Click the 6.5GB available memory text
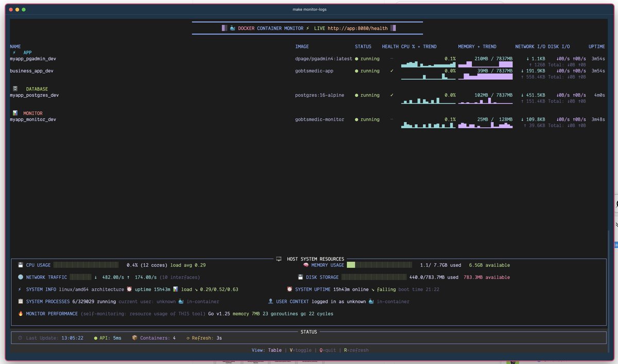618x364 pixels. click(489, 265)
